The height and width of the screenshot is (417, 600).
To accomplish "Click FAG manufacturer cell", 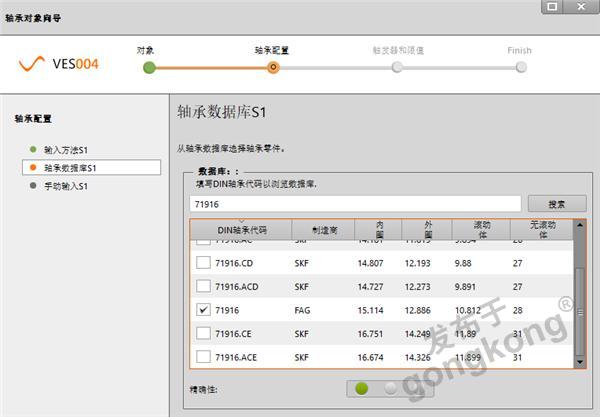I will pyautogui.click(x=302, y=310).
